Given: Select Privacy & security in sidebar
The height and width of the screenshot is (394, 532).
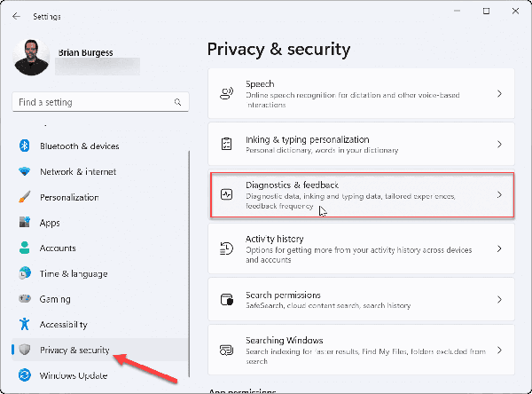Looking at the screenshot, I should click(74, 351).
